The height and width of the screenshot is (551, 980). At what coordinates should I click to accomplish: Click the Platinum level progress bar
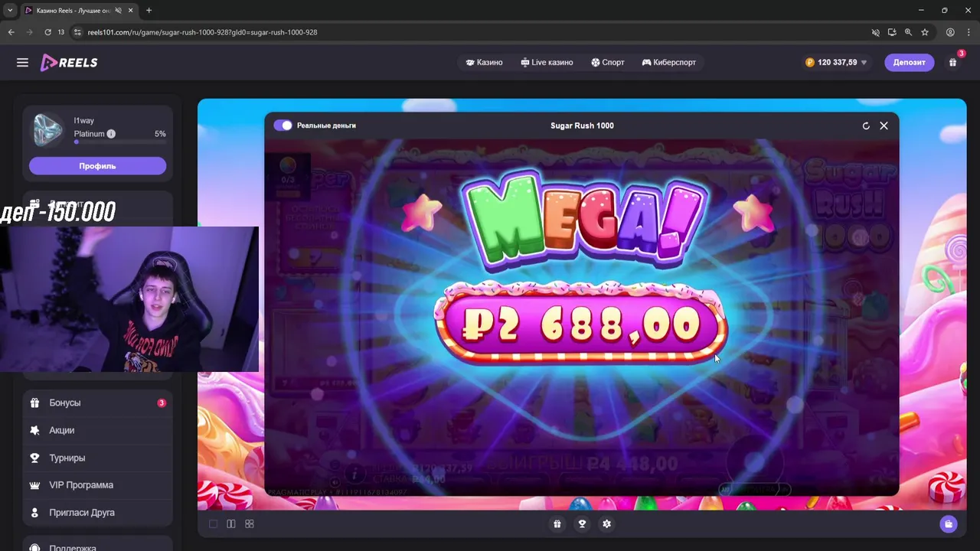[x=119, y=142]
